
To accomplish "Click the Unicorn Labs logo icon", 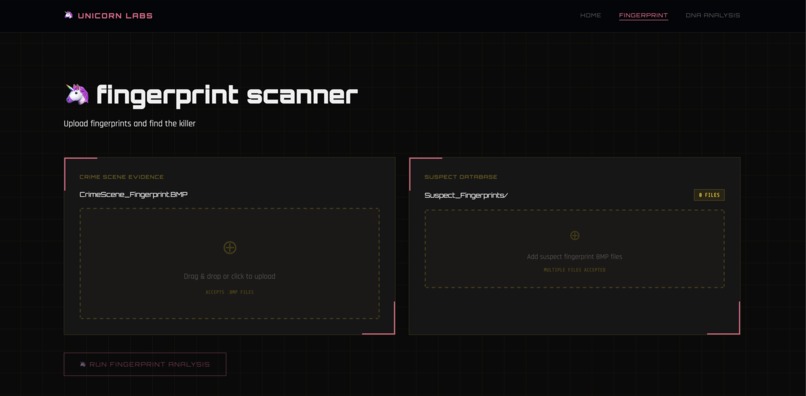I will click(68, 15).
